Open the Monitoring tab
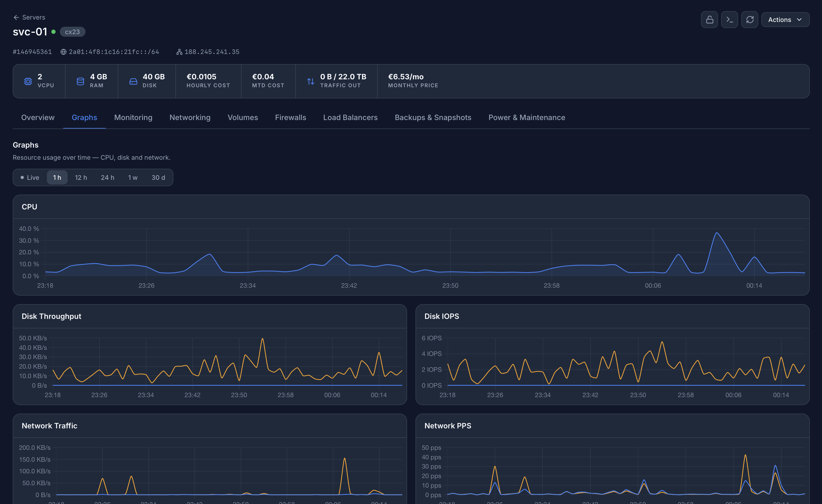 click(133, 117)
